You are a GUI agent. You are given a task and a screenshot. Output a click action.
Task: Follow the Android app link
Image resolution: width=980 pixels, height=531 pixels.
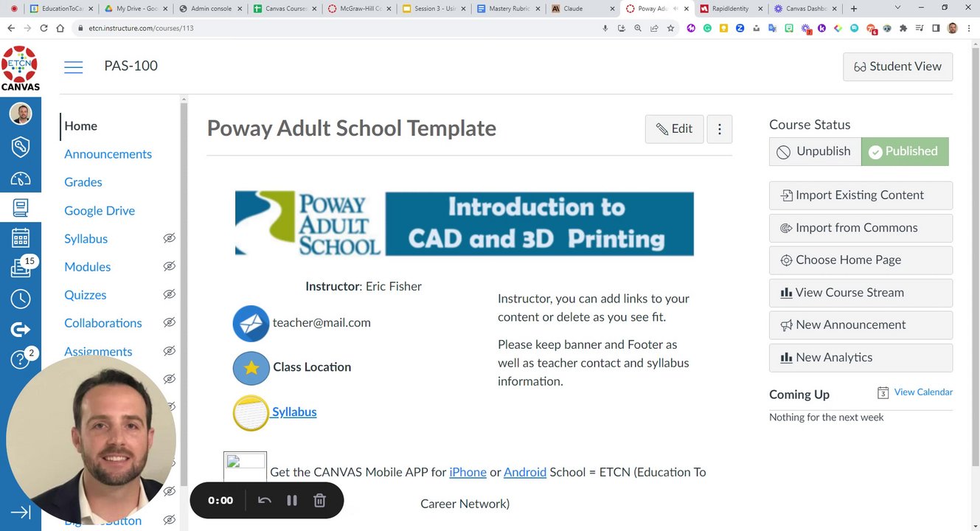(525, 472)
